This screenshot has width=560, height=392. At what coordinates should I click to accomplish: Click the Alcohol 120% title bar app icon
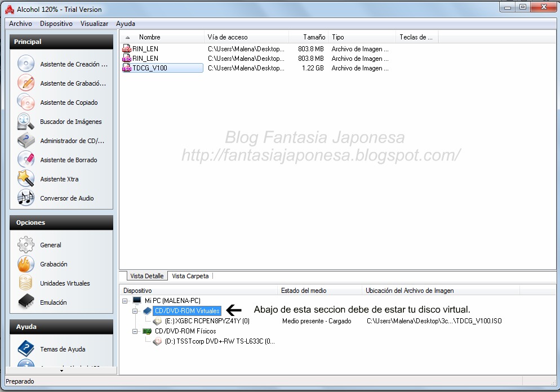pos(9,10)
